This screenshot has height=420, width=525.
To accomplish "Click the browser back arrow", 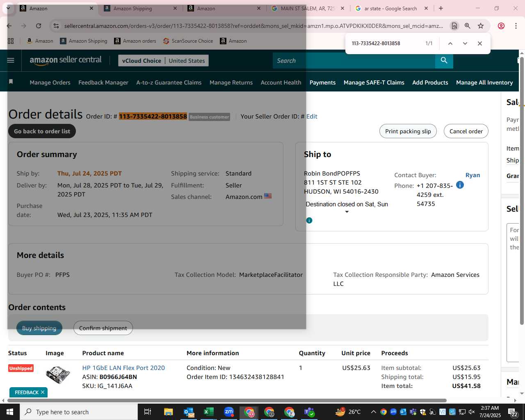I will pos(9,26).
